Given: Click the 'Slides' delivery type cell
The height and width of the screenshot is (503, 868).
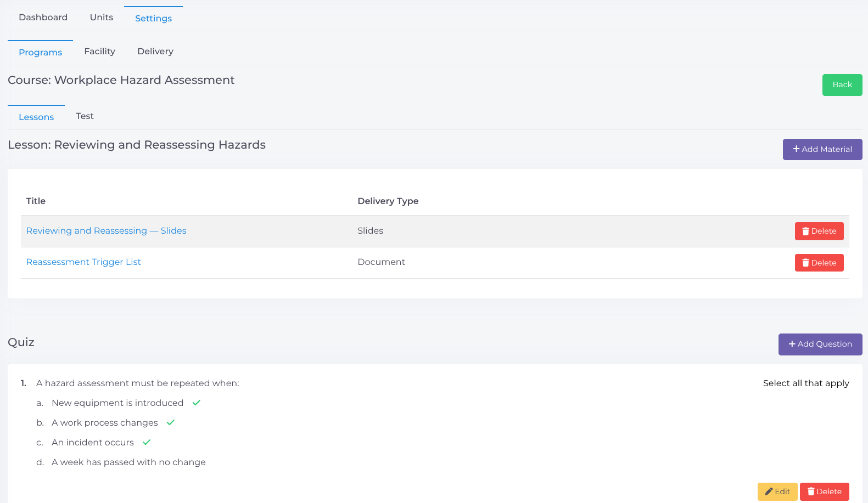Looking at the screenshot, I should (x=370, y=231).
